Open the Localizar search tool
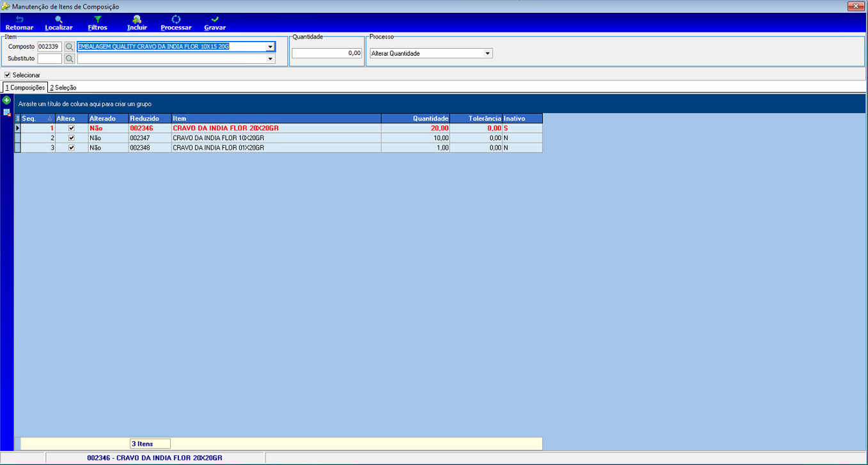Image resolution: width=868 pixels, height=465 pixels. click(x=59, y=23)
